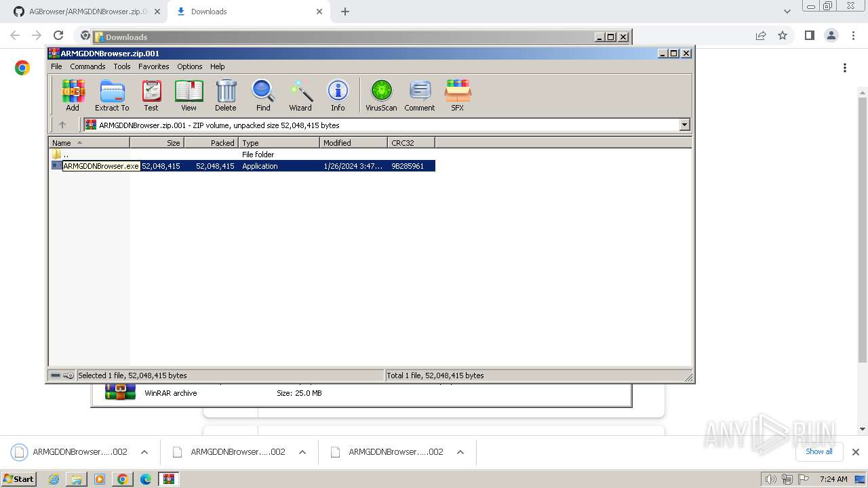Open the View tool in WinRAR
The image size is (868, 488).
[189, 95]
